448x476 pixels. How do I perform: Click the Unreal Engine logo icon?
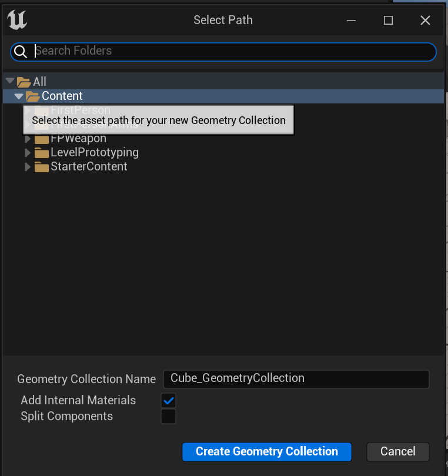pyautogui.click(x=17, y=20)
